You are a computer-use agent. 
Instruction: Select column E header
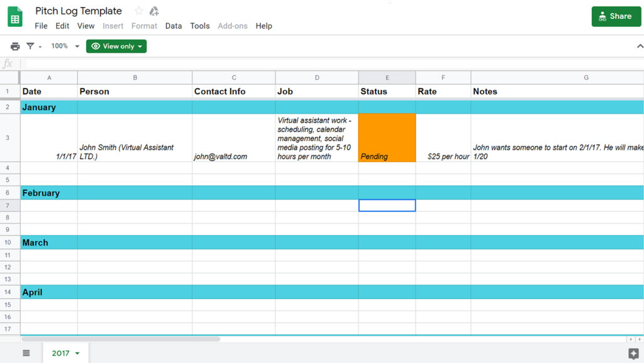[x=387, y=77]
